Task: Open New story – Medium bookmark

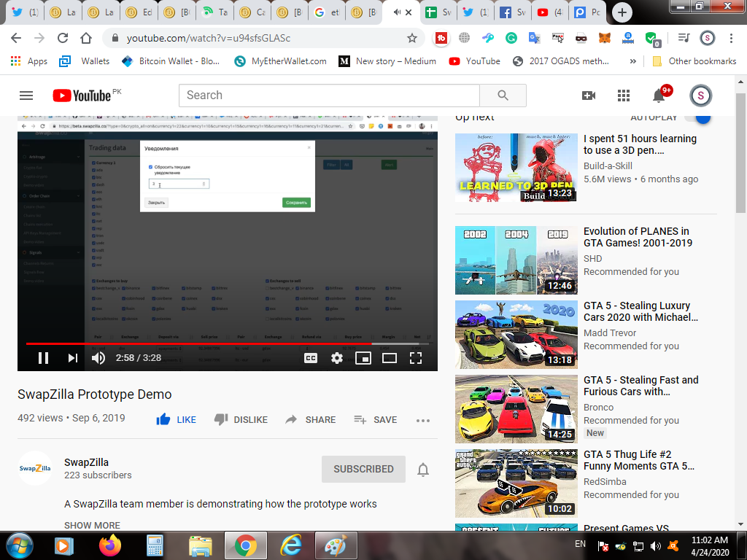Action: [387, 61]
